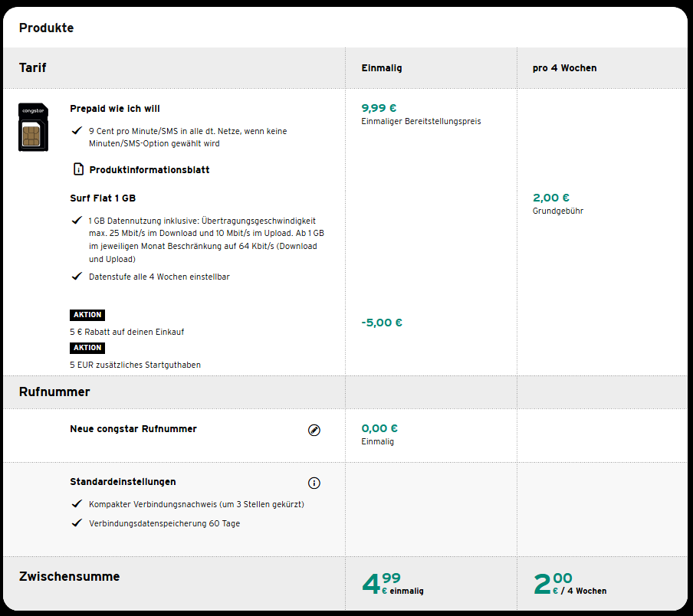Click checkmark beside 9 Cent pro Minute/SMS
Image resolution: width=693 pixels, height=616 pixels.
[77, 131]
